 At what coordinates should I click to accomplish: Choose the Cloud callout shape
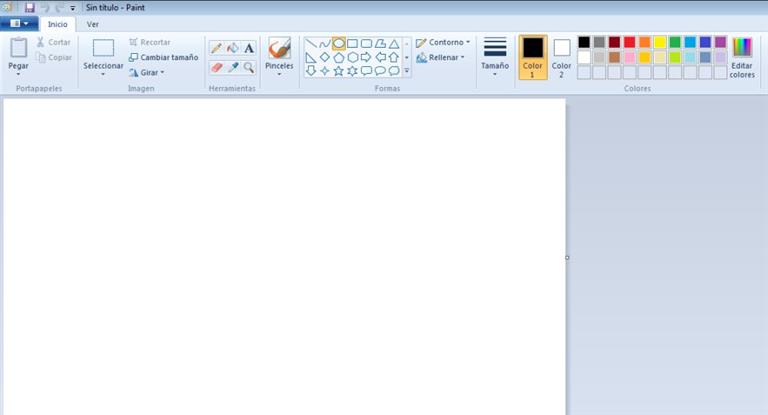[394, 71]
